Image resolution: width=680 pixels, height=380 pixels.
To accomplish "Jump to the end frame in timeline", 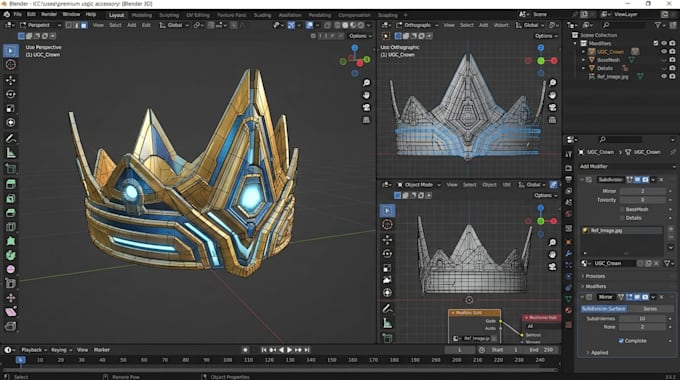I will coord(307,350).
